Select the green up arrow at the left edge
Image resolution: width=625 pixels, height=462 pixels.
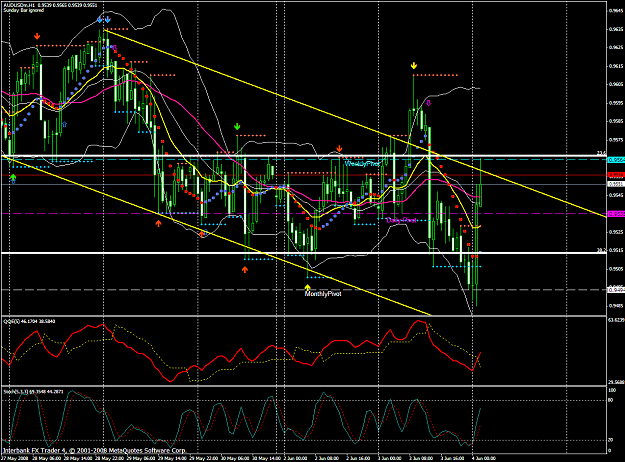click(x=13, y=177)
